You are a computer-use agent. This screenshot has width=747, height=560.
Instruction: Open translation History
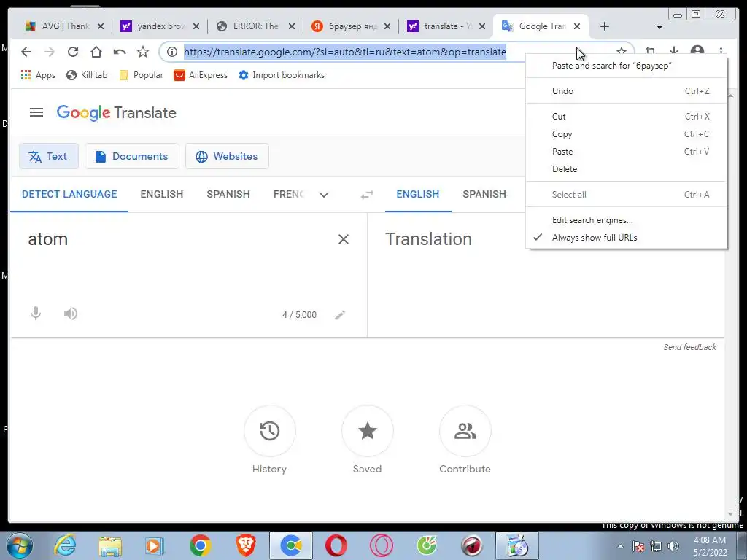270,432
